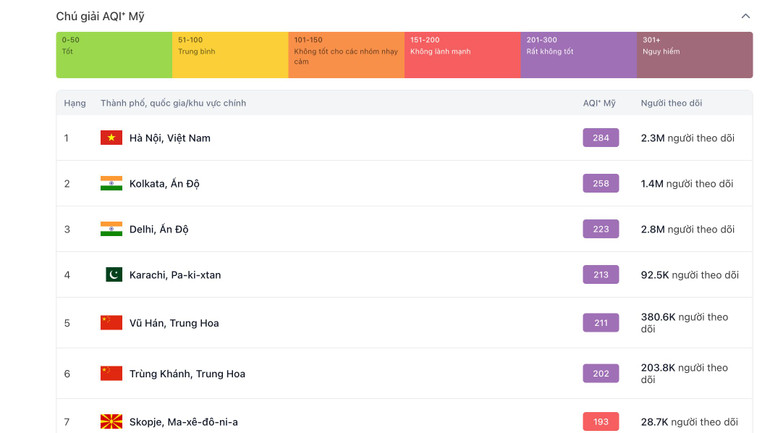
Task: Click the China flag icon beside Vũ Hán
Action: tap(111, 323)
